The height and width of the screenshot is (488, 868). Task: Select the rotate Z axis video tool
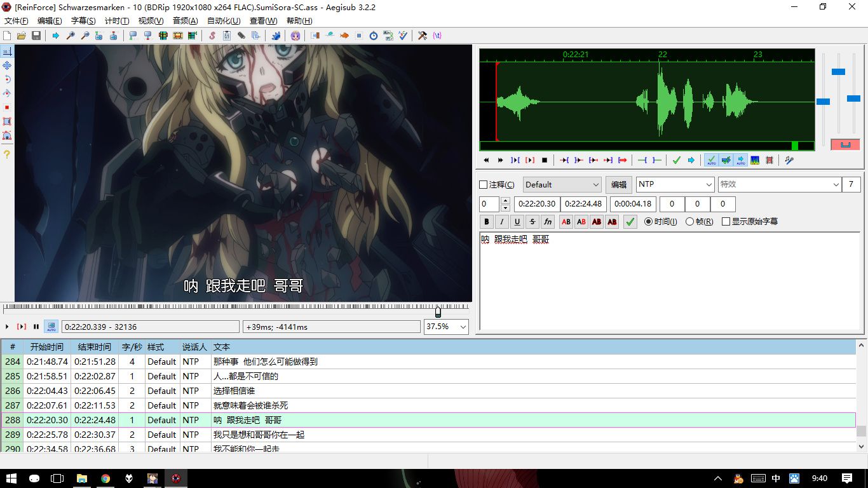click(x=7, y=79)
